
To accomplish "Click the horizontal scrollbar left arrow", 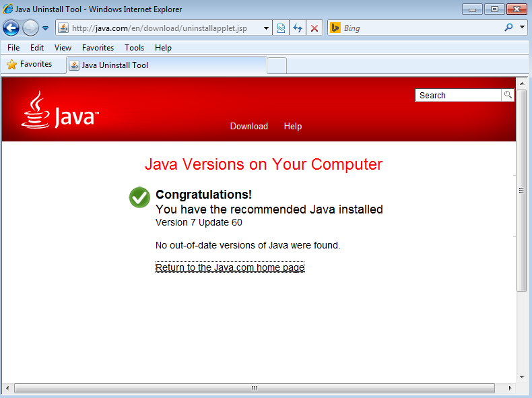I will click(x=7, y=388).
